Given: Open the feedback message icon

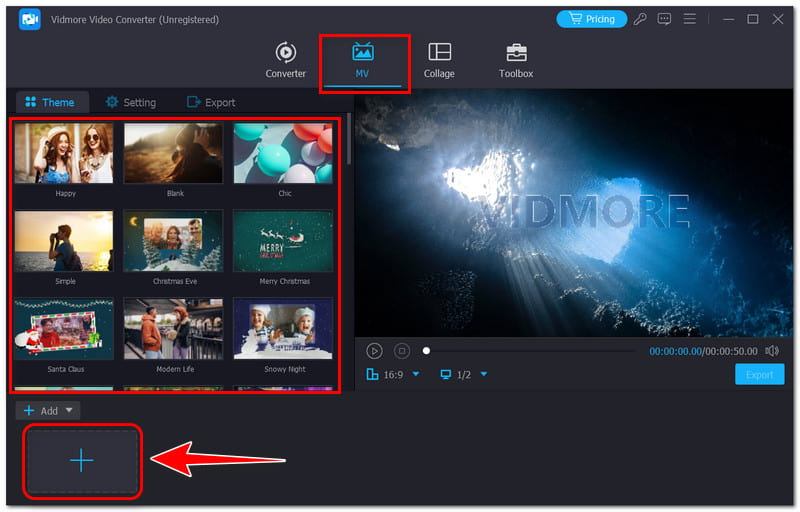Looking at the screenshot, I should tap(664, 19).
